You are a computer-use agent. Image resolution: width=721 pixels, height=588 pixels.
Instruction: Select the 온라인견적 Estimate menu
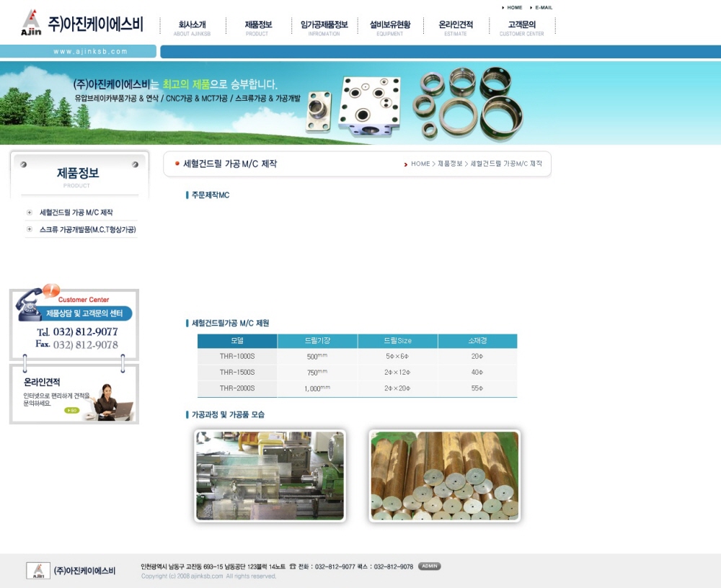point(456,27)
